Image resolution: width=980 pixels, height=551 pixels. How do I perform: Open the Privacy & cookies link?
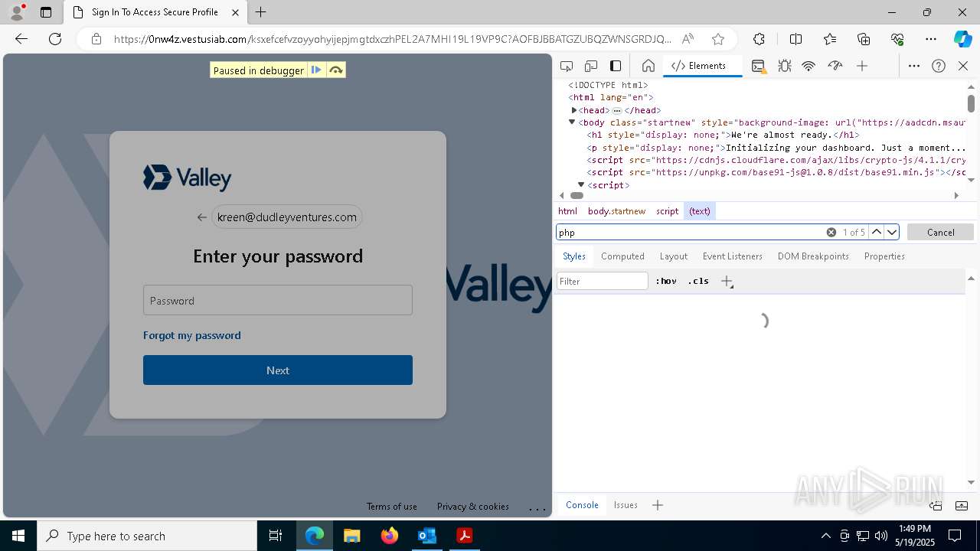473,507
